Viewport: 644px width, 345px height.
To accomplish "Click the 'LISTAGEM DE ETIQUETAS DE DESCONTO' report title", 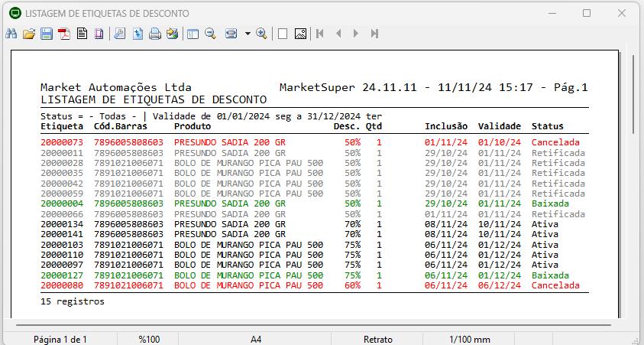I will (x=154, y=99).
